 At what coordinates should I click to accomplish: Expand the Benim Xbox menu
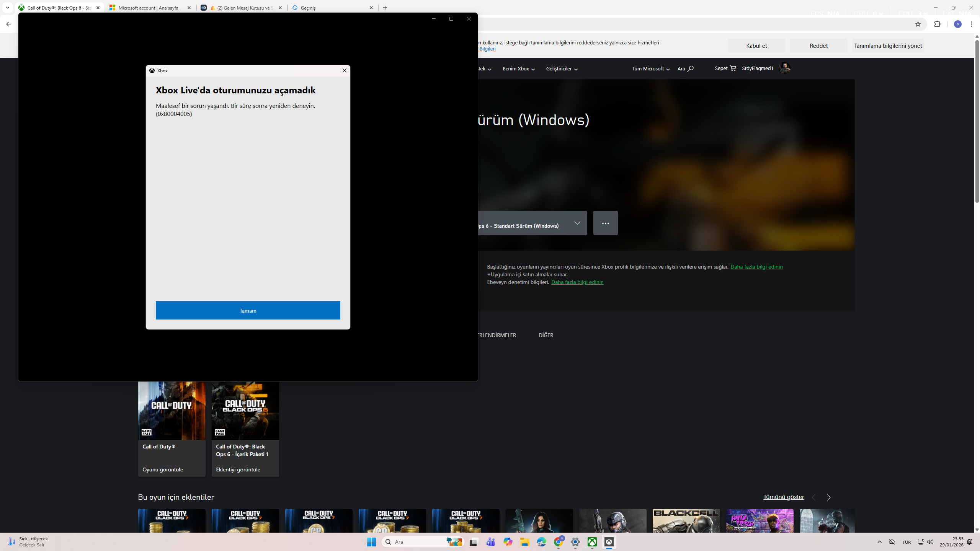point(519,69)
